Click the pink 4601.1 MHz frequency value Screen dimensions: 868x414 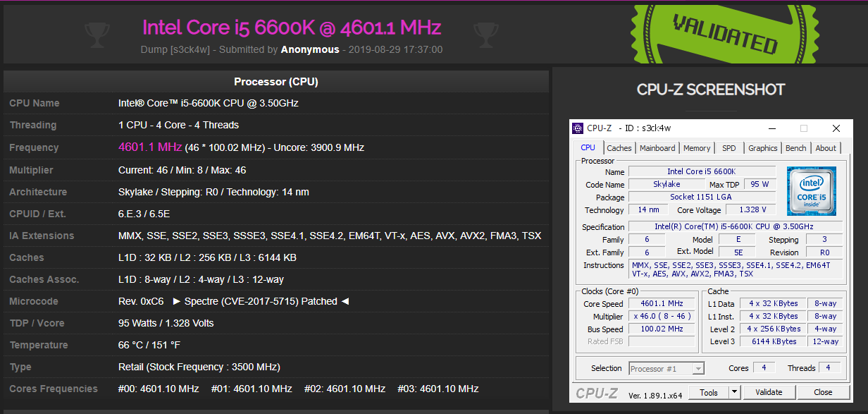(x=150, y=147)
